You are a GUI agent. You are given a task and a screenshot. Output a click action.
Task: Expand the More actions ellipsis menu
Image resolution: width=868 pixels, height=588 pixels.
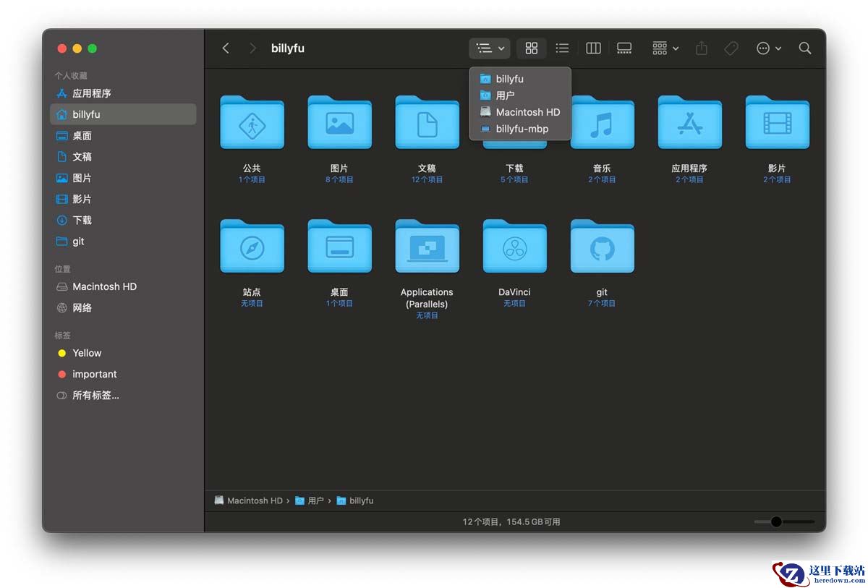[x=768, y=48]
